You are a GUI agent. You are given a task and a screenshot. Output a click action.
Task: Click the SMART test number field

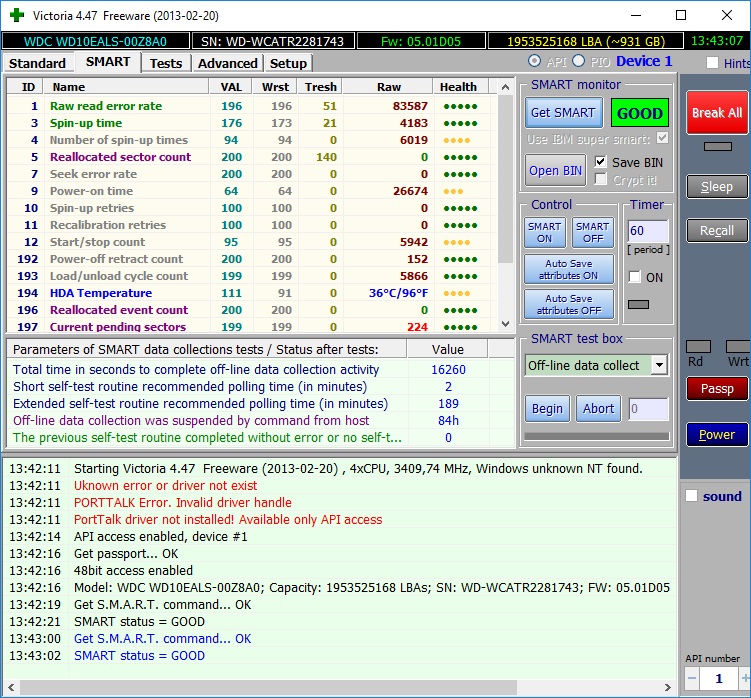pyautogui.click(x=649, y=409)
